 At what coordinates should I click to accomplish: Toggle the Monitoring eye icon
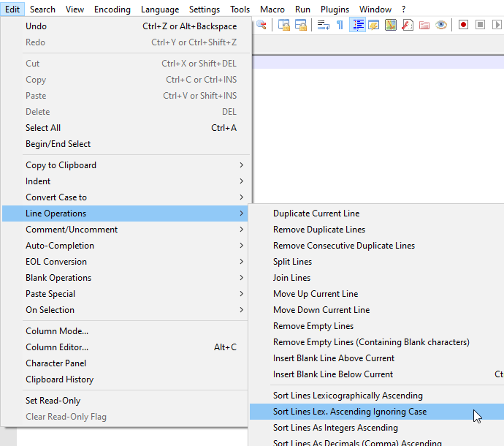point(441,25)
